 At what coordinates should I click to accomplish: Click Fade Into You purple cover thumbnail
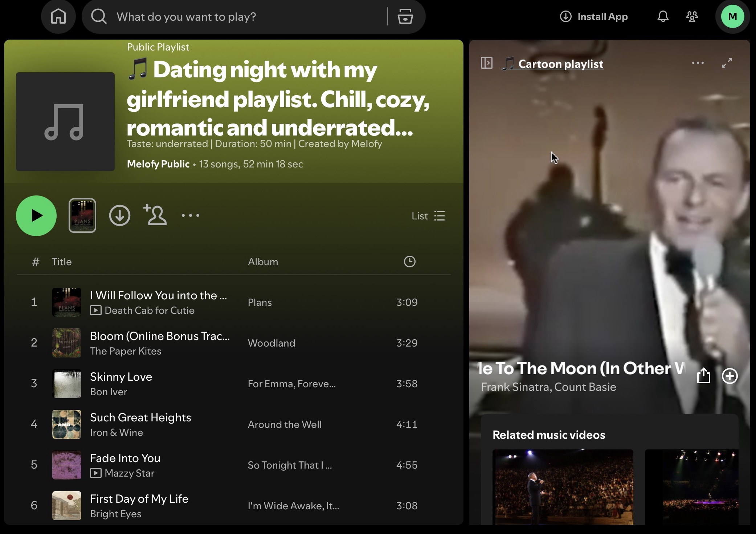click(67, 465)
